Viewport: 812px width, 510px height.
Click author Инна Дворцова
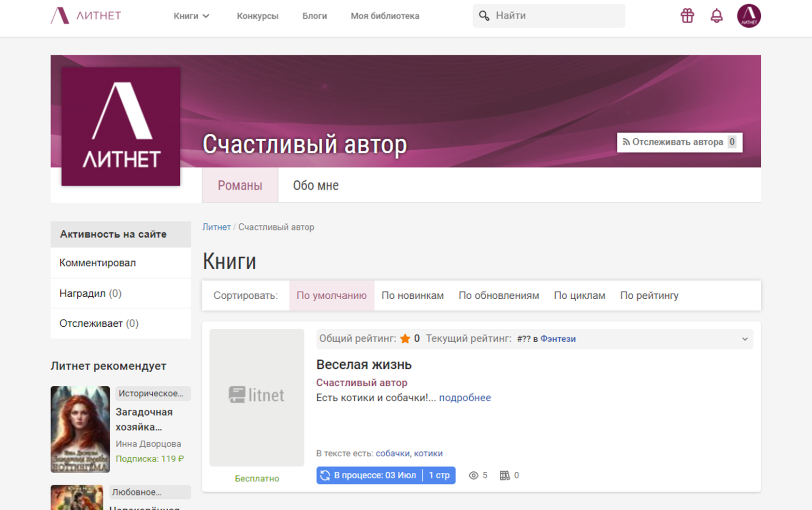coord(148,444)
